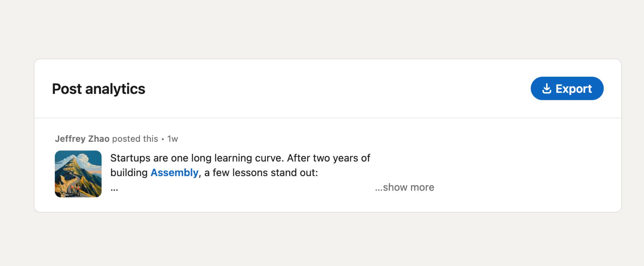The height and width of the screenshot is (266, 644).
Task: Open the Assembly company link
Action: tap(174, 173)
